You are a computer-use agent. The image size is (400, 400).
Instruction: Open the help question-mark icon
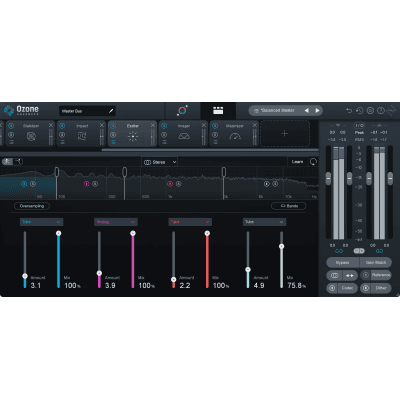[x=381, y=110]
